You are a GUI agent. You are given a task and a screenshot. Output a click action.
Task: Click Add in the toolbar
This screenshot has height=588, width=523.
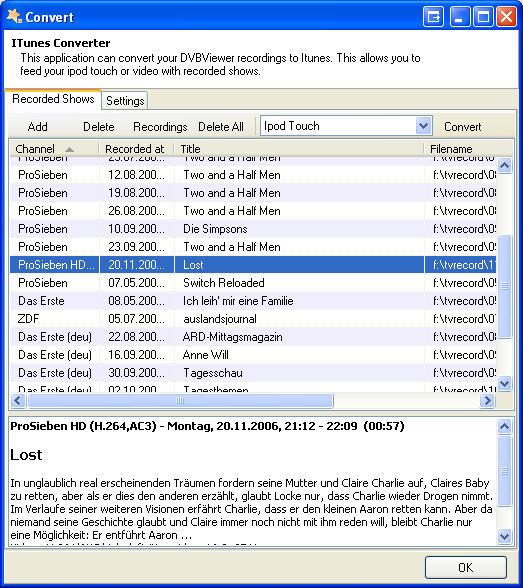(37, 127)
